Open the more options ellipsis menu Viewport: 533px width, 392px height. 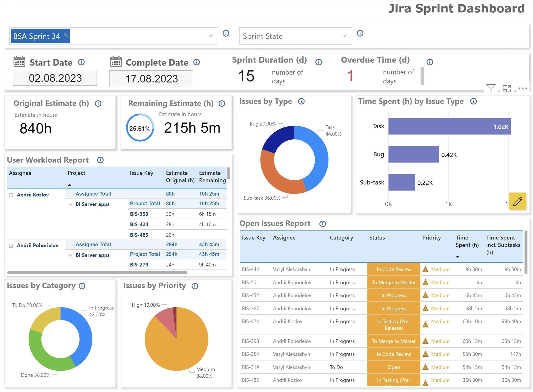pyautogui.click(x=522, y=88)
